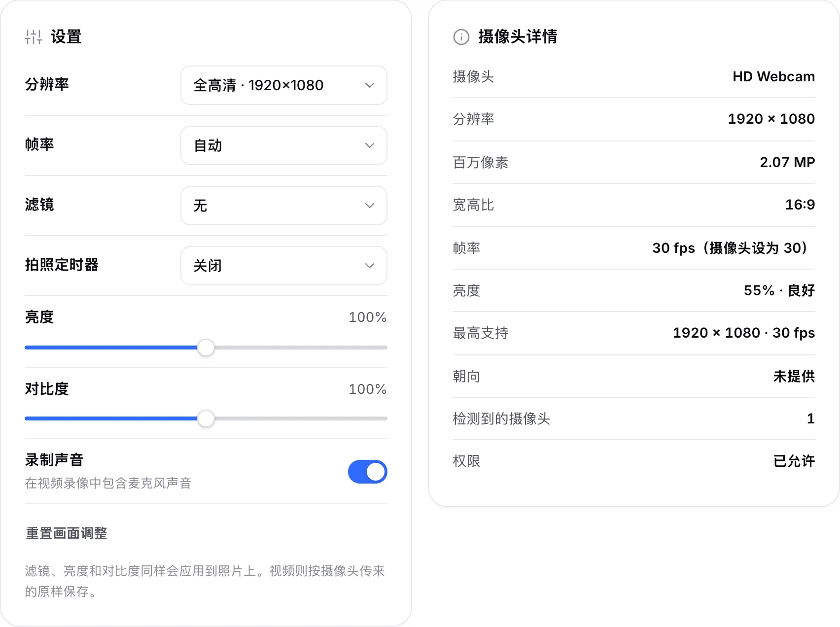Click the 朝向 label
The width and height of the screenshot is (840, 627).
click(466, 376)
